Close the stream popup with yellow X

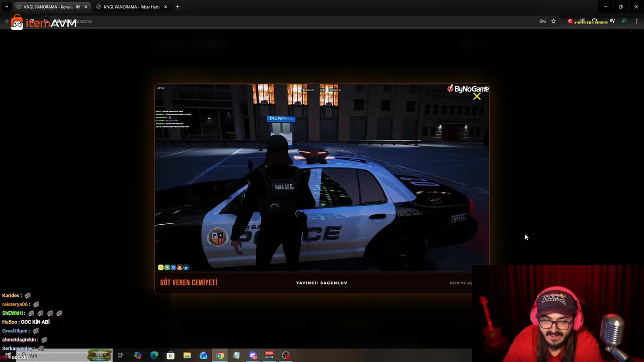click(477, 97)
